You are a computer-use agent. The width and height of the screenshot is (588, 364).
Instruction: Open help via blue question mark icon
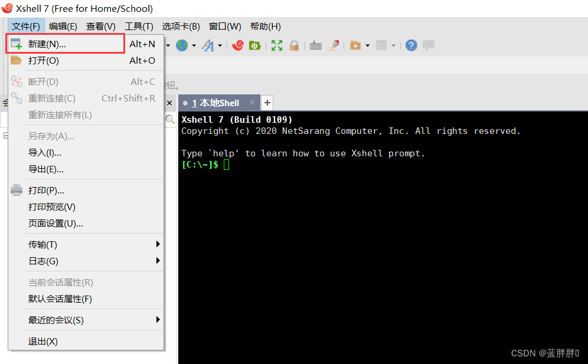click(x=411, y=45)
